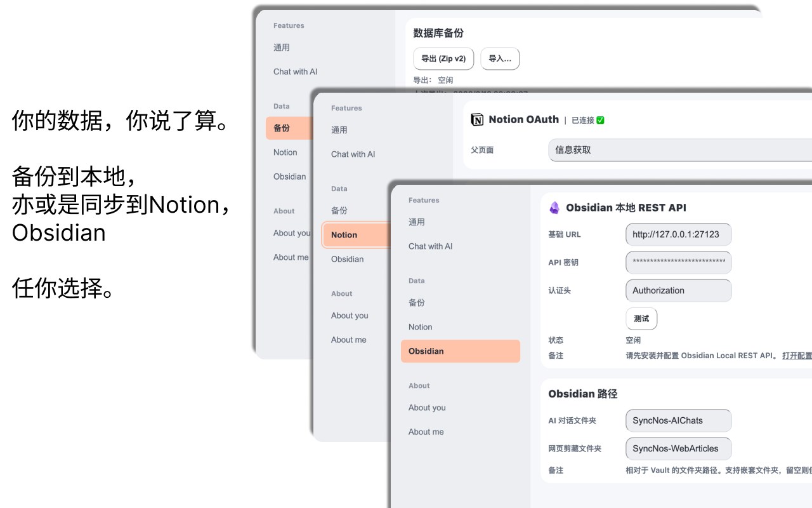The height and width of the screenshot is (508, 812).
Task: Open About you in back window sidebar
Action: click(292, 233)
